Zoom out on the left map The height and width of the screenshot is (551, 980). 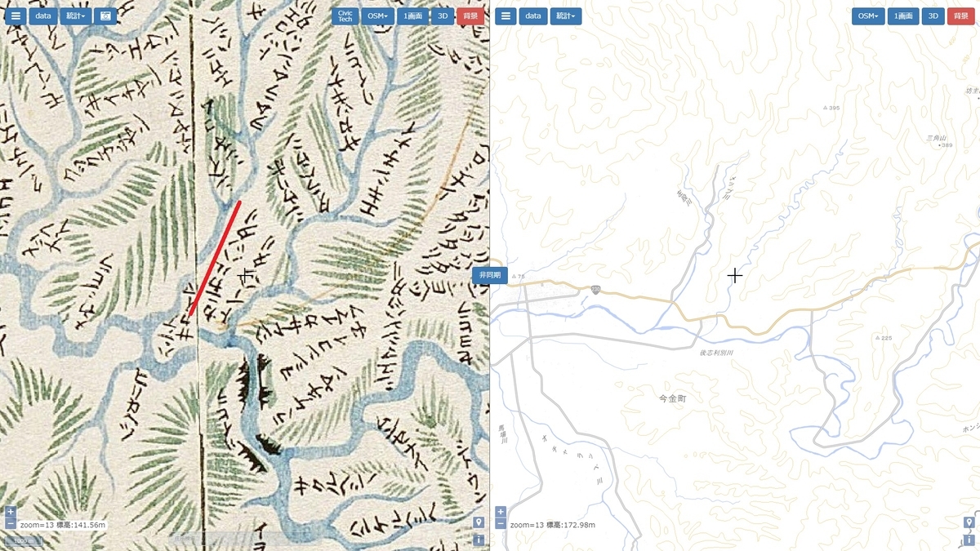[10, 523]
